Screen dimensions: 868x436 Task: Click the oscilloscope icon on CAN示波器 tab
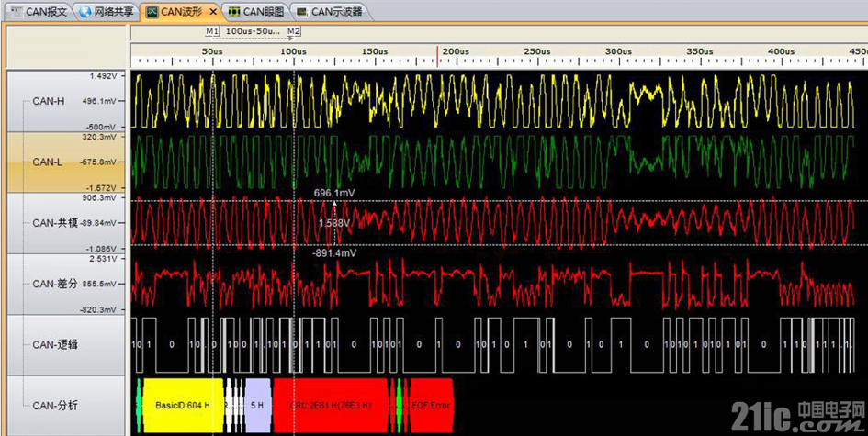pyautogui.click(x=301, y=12)
